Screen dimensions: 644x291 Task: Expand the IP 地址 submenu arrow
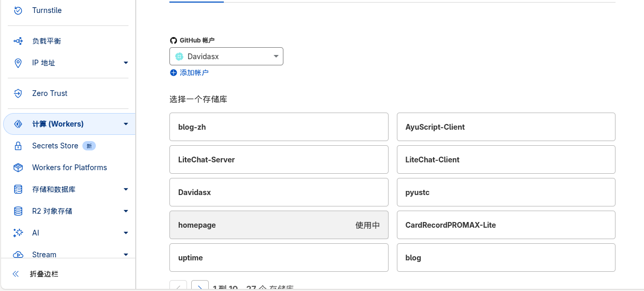[126, 63]
